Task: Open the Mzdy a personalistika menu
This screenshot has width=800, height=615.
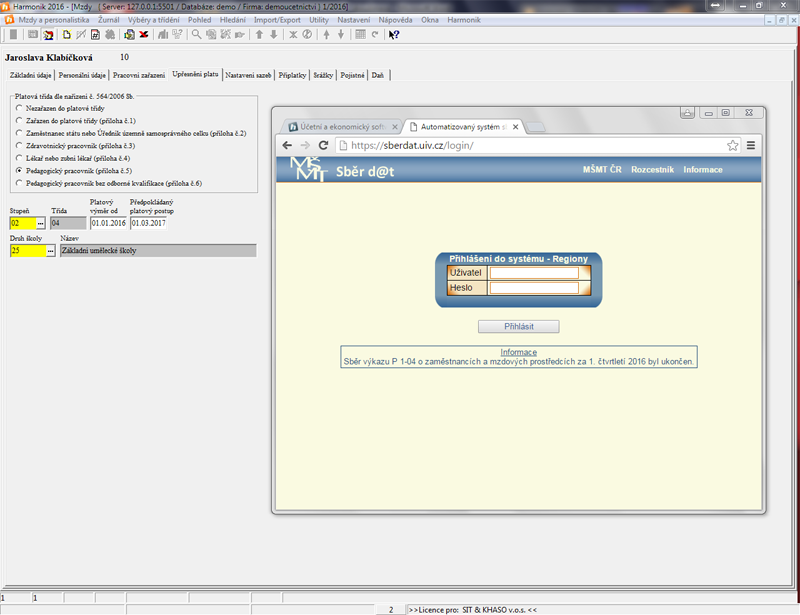Action: click(x=54, y=20)
